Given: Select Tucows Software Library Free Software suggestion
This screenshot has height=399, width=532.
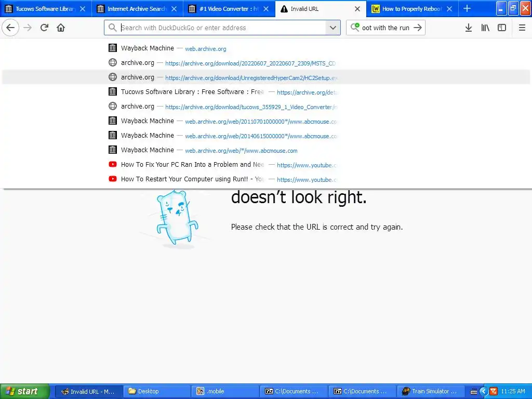Looking at the screenshot, I should (x=265, y=92).
